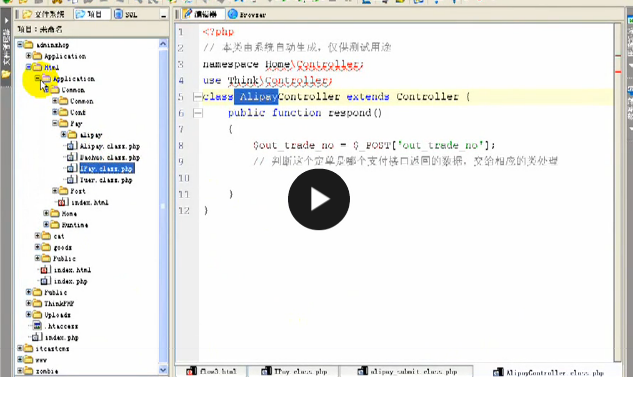Switch to the 文件系统 panel tab

coord(44,14)
